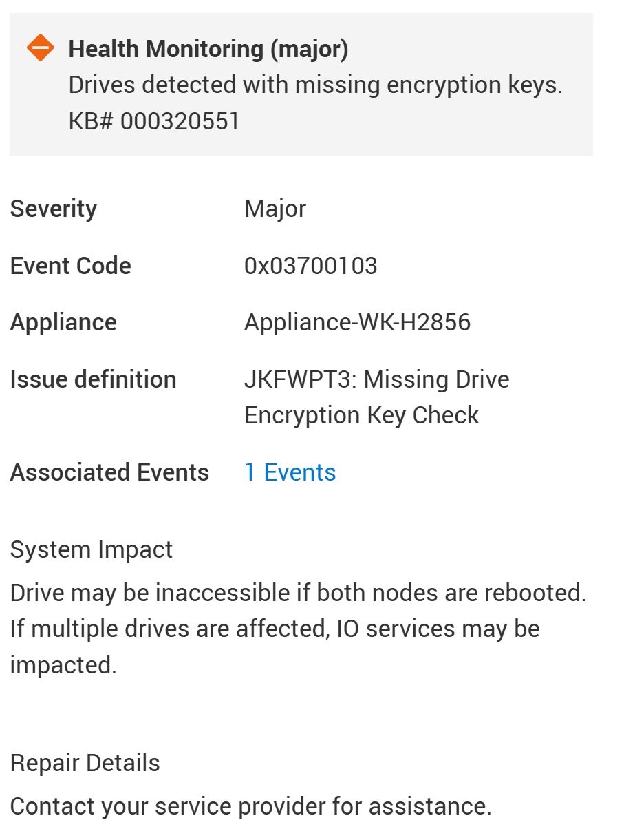624x840 pixels.
Task: Click the sentence about both nodes rebooted
Action: tap(298, 593)
